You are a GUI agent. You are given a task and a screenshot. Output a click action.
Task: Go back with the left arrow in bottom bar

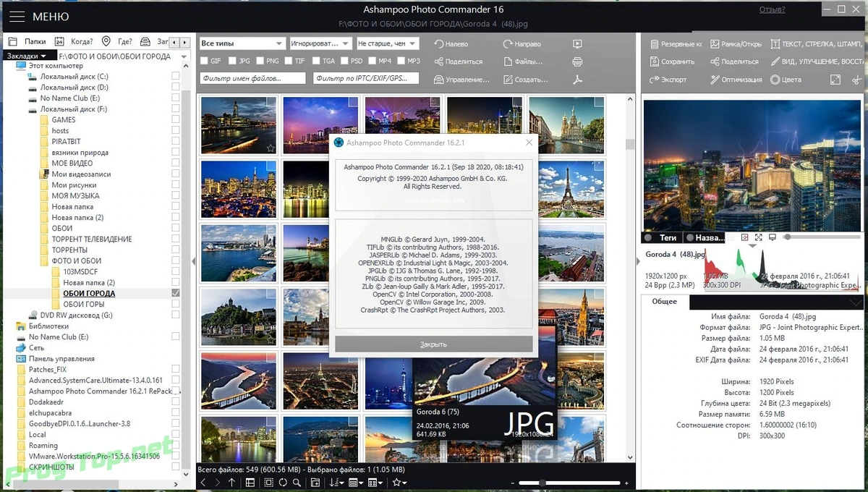pos(203,483)
